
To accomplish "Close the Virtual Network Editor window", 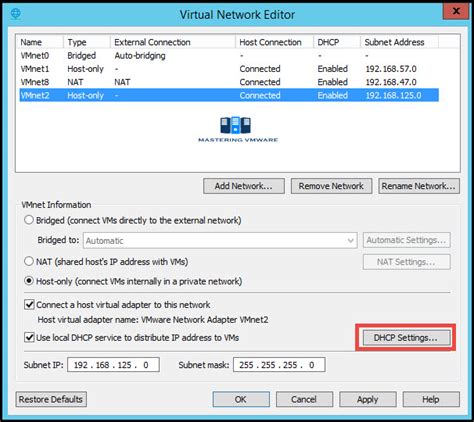I will coord(456,11).
